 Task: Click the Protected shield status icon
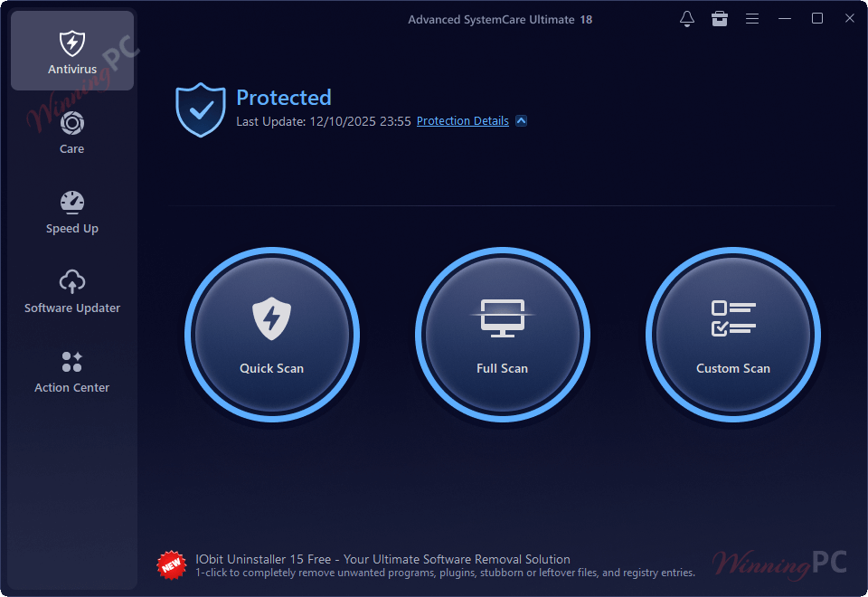point(201,109)
